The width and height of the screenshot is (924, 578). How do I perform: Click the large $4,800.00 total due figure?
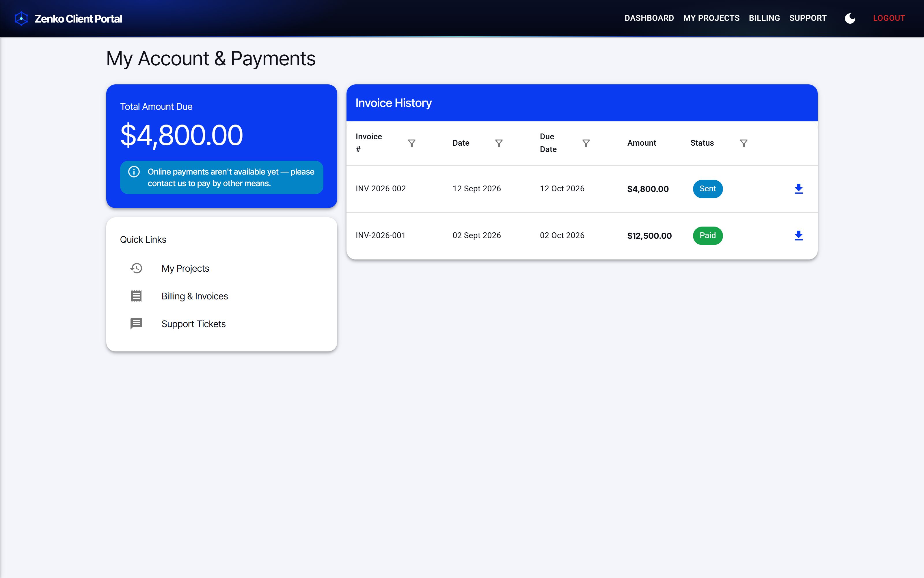(182, 135)
